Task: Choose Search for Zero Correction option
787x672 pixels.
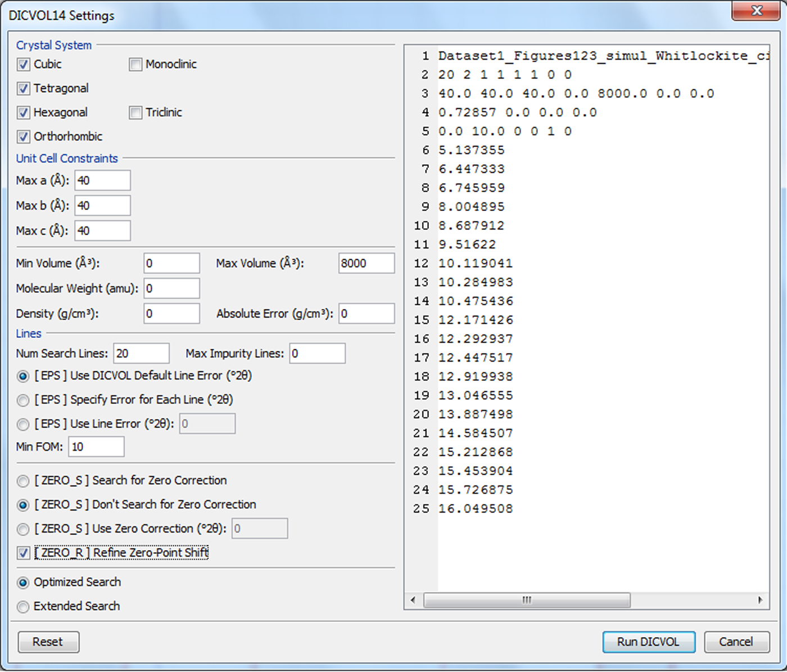Action: tap(23, 481)
